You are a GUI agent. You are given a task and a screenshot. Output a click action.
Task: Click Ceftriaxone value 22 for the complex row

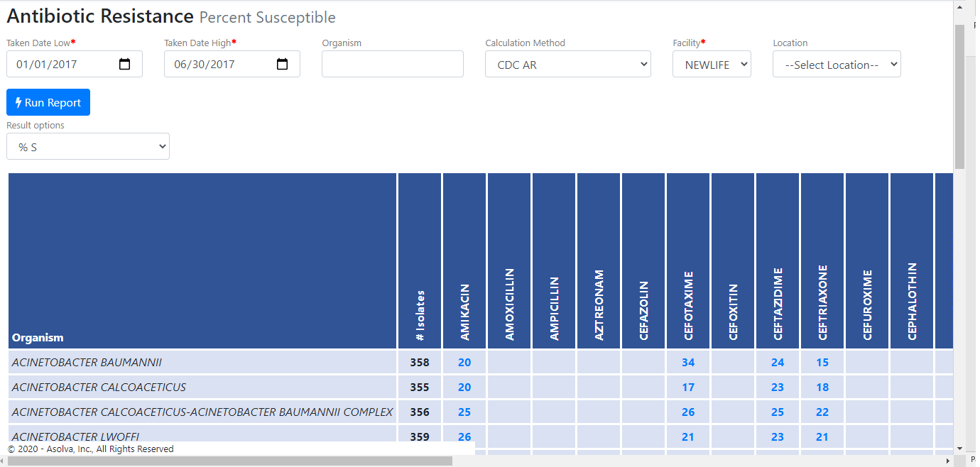click(x=822, y=412)
